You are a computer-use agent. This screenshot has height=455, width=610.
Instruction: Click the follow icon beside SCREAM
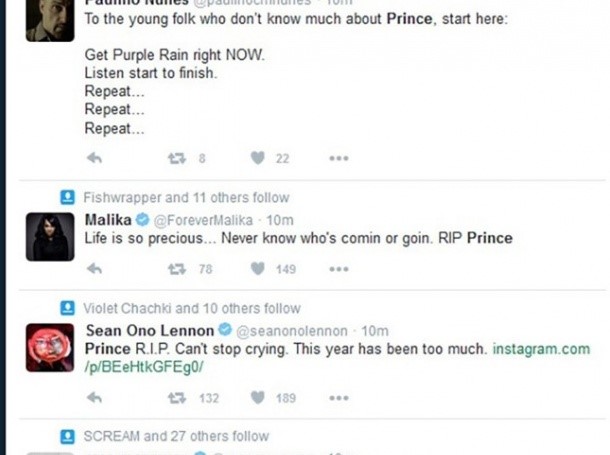point(67,436)
